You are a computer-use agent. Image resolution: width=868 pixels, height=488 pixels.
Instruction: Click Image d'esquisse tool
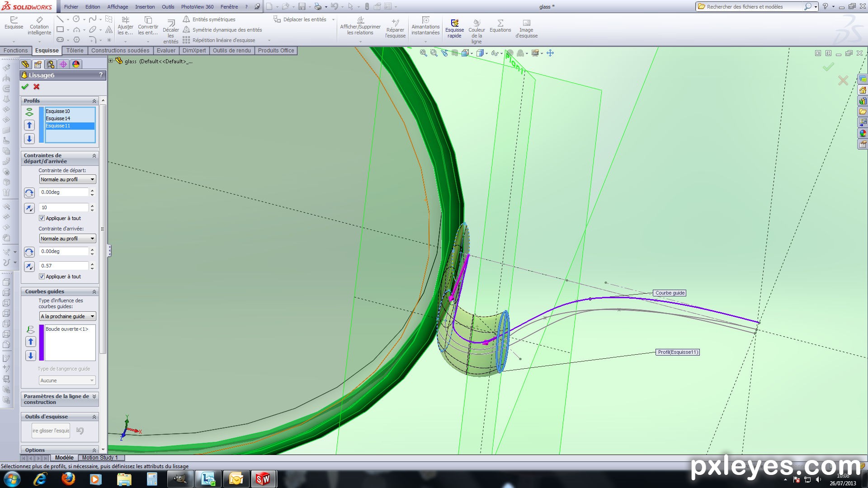pos(526,29)
